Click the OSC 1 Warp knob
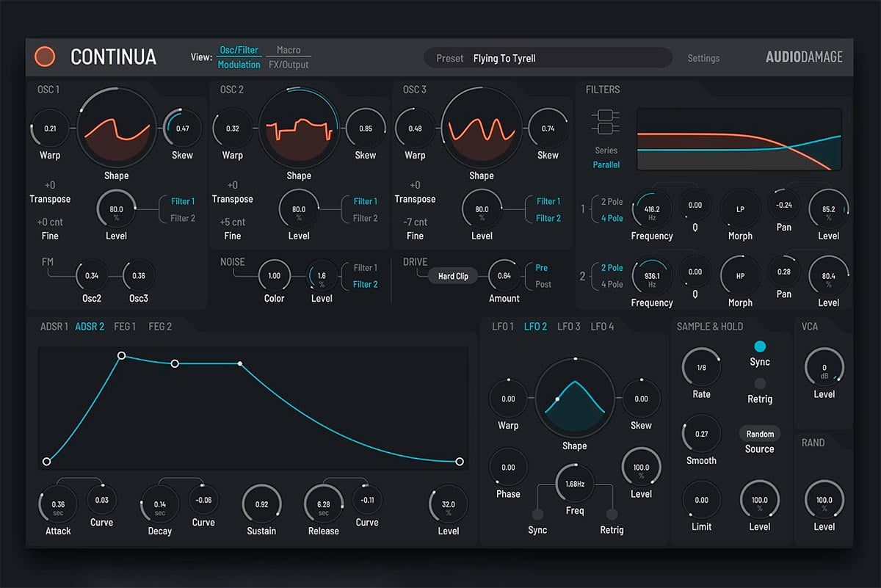 coord(50,128)
